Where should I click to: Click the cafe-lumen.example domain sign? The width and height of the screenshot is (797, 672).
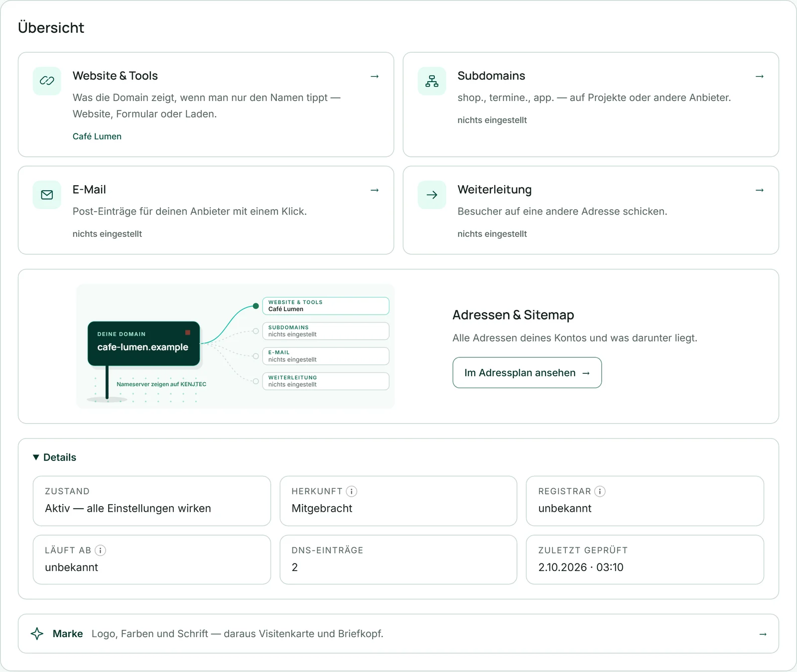pos(143,343)
